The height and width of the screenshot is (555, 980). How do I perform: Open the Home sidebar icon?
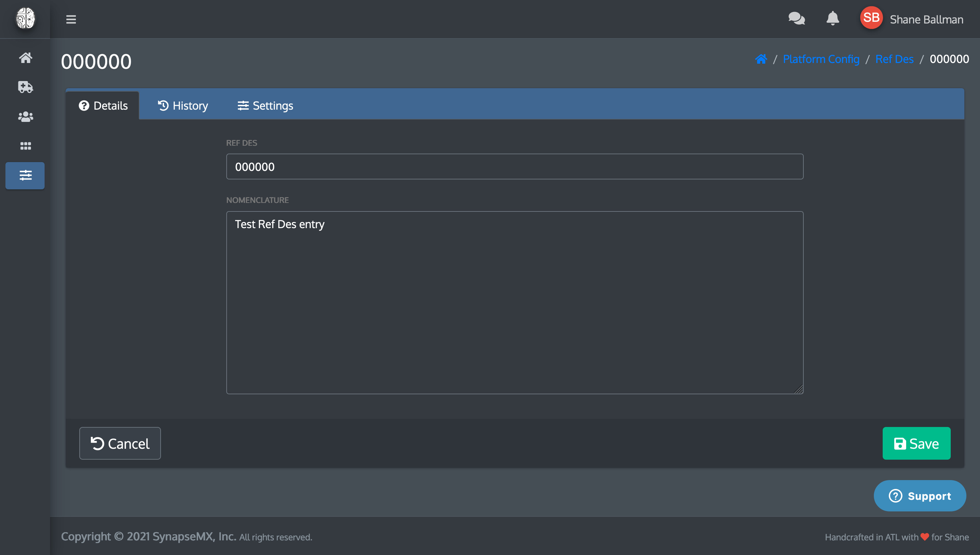[26, 58]
